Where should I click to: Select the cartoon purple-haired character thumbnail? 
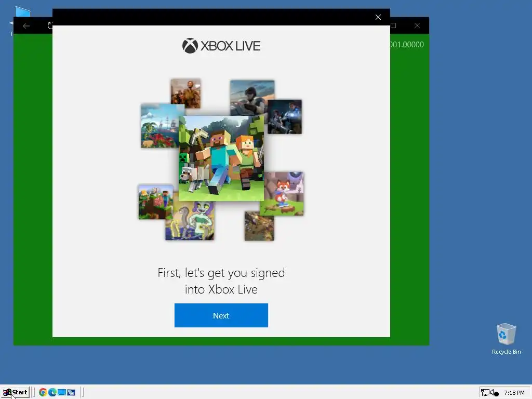pos(190,220)
